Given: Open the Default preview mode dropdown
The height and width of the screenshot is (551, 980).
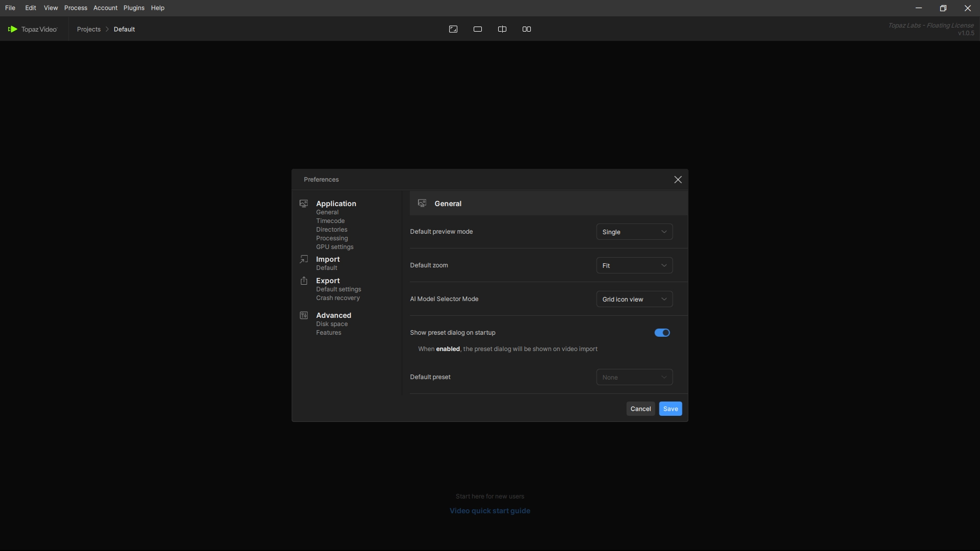Looking at the screenshot, I should 634,232.
